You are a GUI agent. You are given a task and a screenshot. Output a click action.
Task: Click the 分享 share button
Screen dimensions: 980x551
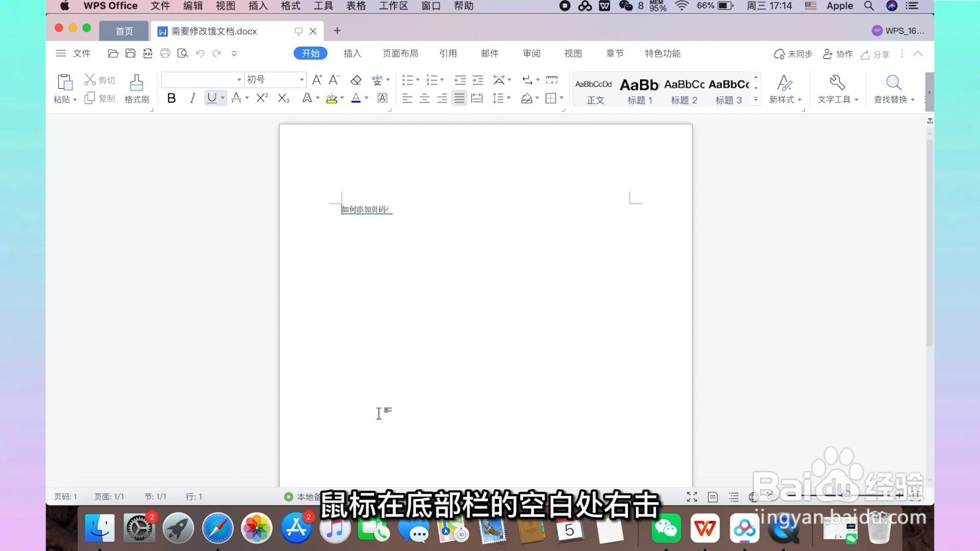(x=875, y=54)
